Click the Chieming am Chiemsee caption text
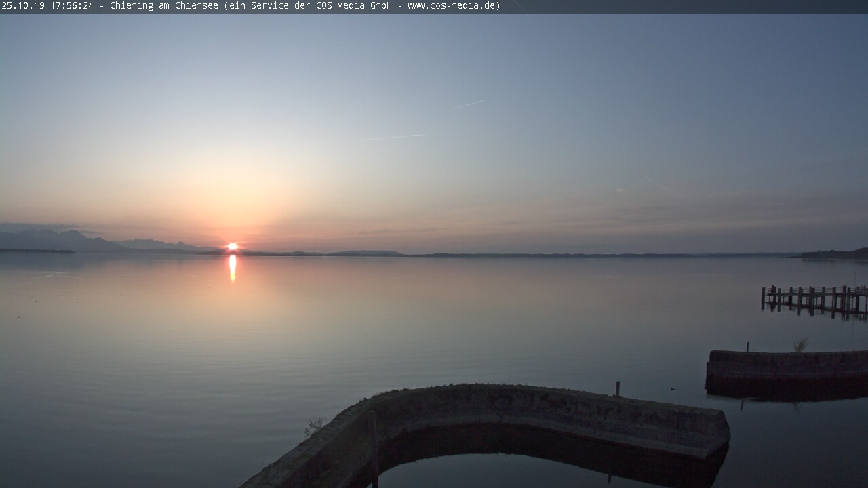868x488 pixels. 163,6
